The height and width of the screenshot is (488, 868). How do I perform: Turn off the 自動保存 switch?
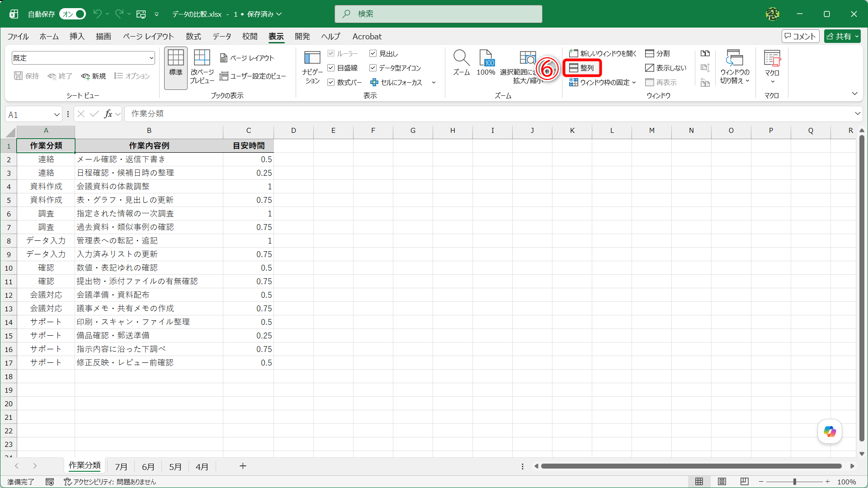point(73,14)
